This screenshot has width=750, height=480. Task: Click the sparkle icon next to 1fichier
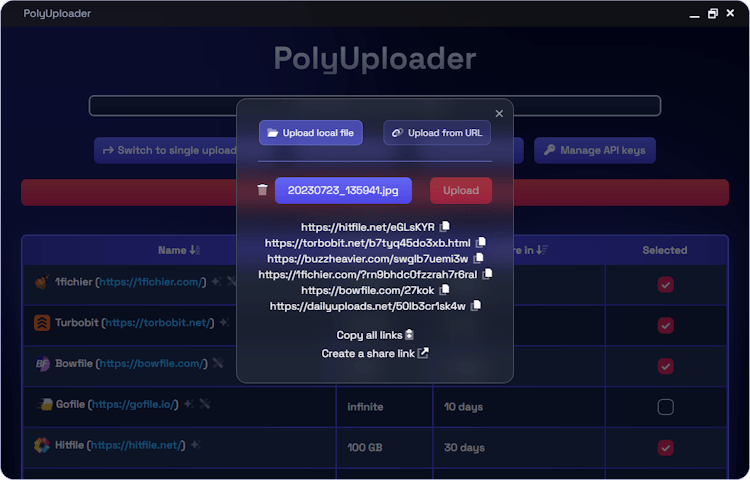point(216,282)
